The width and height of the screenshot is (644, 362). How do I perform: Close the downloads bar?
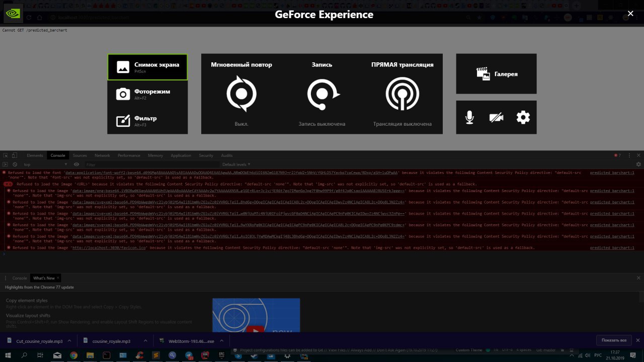click(638, 340)
